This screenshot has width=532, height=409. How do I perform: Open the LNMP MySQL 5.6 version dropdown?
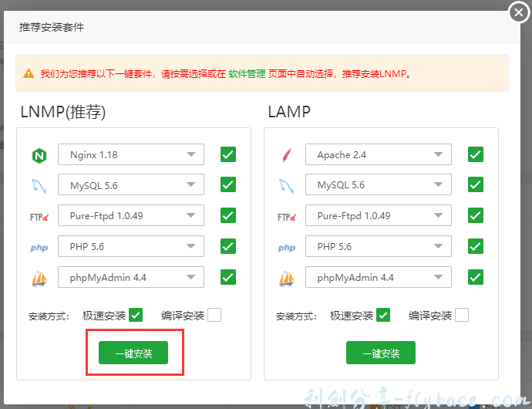point(130,185)
